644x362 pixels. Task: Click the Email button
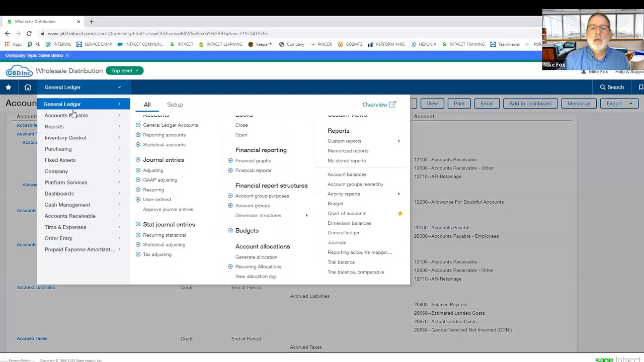(x=487, y=104)
